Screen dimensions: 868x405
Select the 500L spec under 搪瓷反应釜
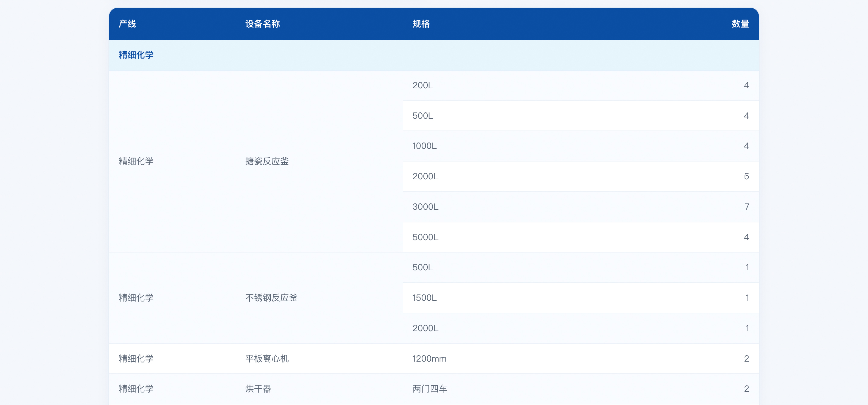click(x=423, y=116)
